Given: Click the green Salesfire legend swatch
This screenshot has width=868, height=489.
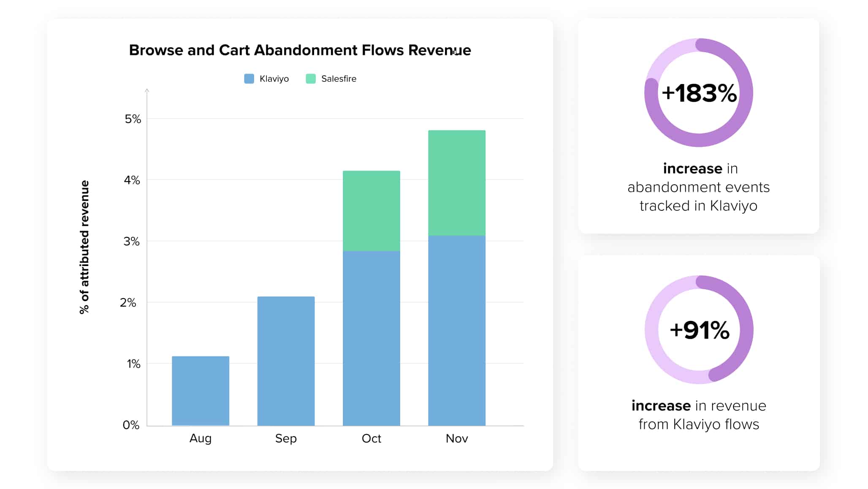Looking at the screenshot, I should [311, 79].
